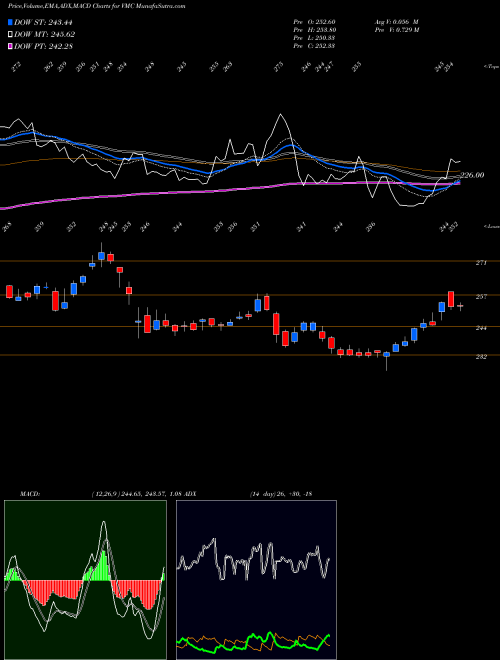Click the magenta DOW PT legend swatch

(11, 46)
